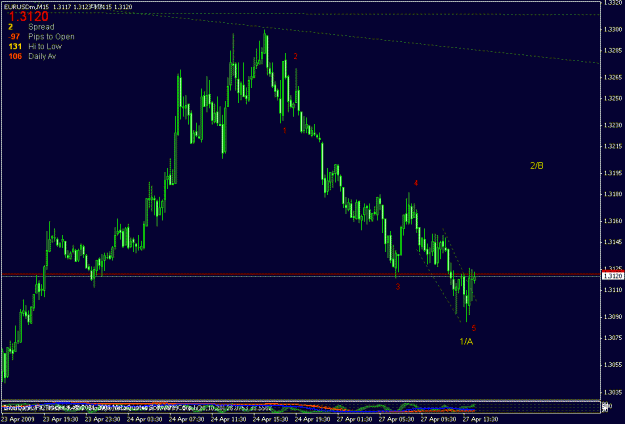Click the 131 hi-to-low value
Image resolution: width=625 pixels, height=424 pixels.
(x=15, y=47)
